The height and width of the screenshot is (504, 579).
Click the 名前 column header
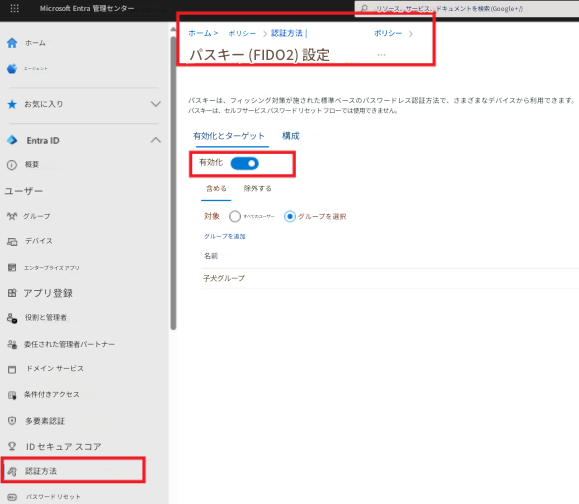pyautogui.click(x=211, y=256)
